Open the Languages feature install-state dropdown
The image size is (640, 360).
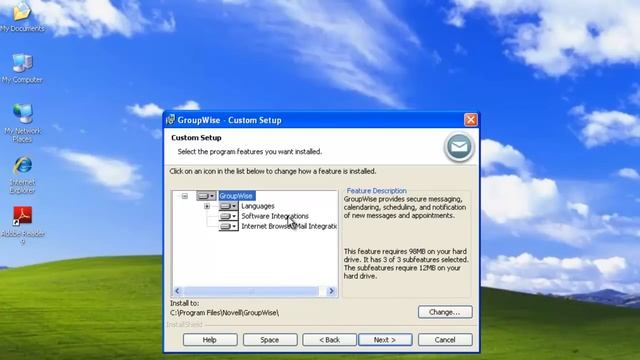tap(228, 206)
